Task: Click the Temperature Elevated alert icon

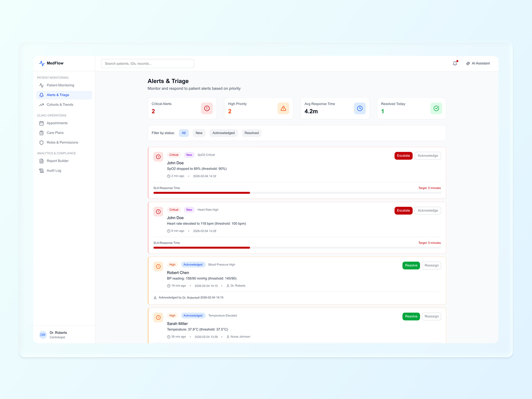Action: [x=158, y=318]
